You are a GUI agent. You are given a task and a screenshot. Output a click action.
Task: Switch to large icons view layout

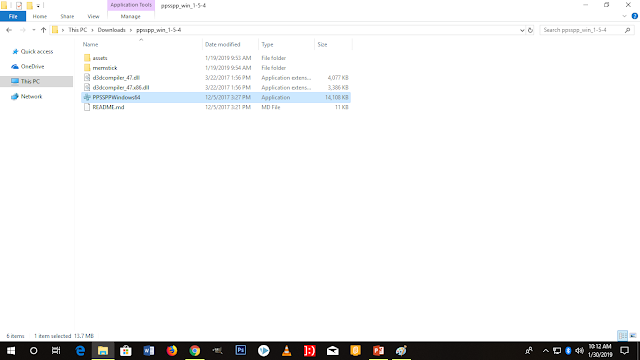[633, 336]
